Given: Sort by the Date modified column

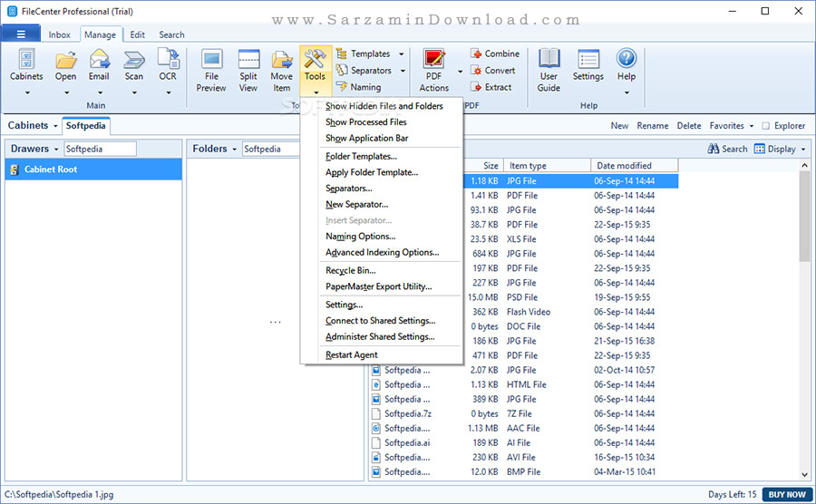Looking at the screenshot, I should (x=635, y=166).
